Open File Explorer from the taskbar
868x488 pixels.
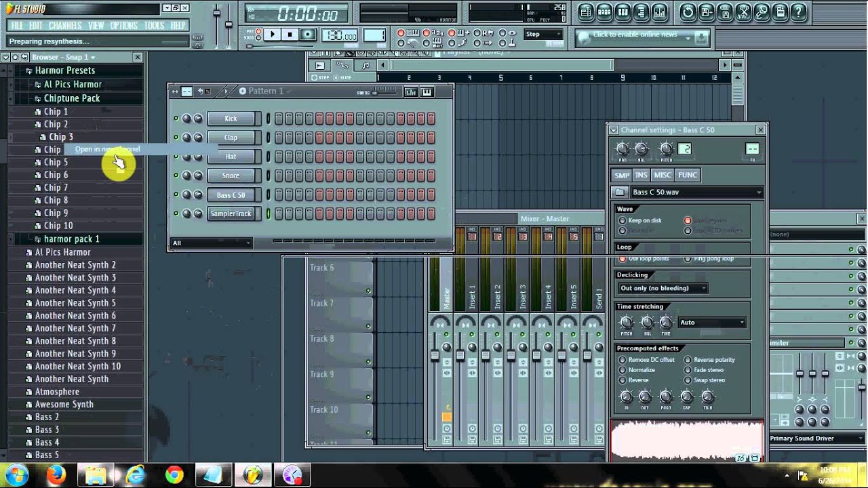[x=96, y=474]
